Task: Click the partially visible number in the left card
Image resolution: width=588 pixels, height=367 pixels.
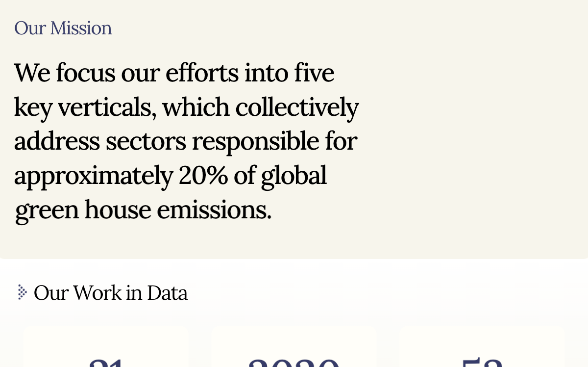Action: 106,363
